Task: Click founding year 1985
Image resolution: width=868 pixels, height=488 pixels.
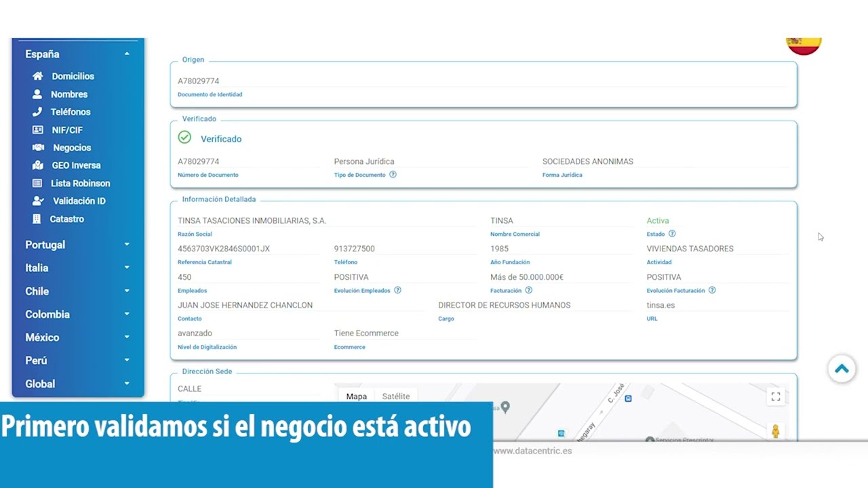Action: pyautogui.click(x=500, y=249)
